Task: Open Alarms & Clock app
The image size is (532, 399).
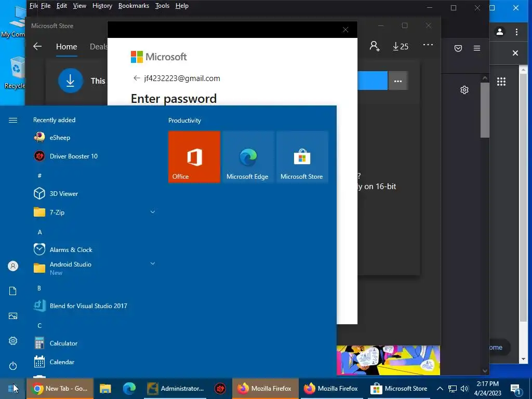Action: [x=94, y=250]
